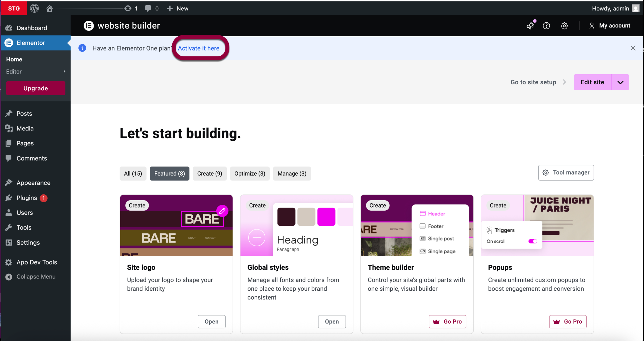The height and width of the screenshot is (341, 644).
Task: Click the What's New megaphone icon
Action: [530, 26]
